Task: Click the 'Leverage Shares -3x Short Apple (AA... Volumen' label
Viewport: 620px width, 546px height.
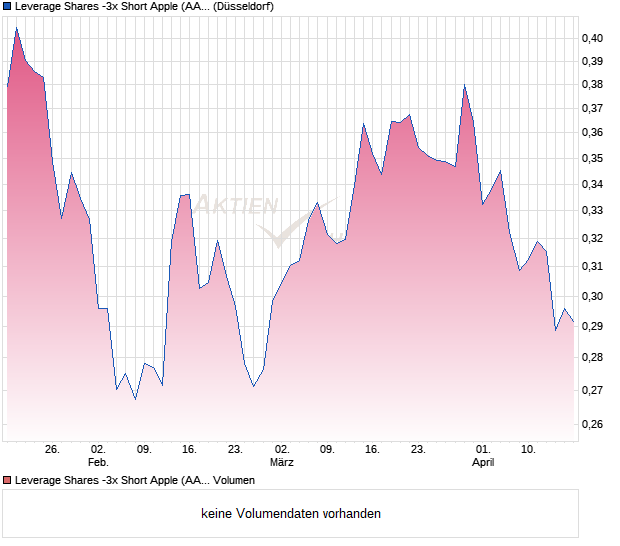Action: click(x=135, y=480)
